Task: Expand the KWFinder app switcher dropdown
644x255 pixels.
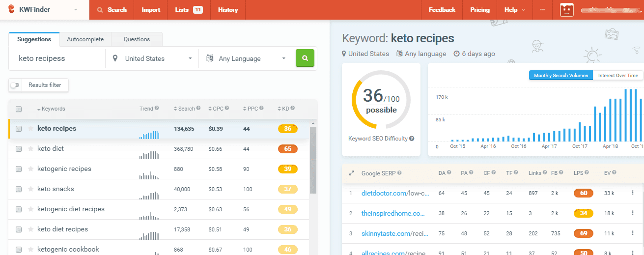Action: [x=76, y=9]
